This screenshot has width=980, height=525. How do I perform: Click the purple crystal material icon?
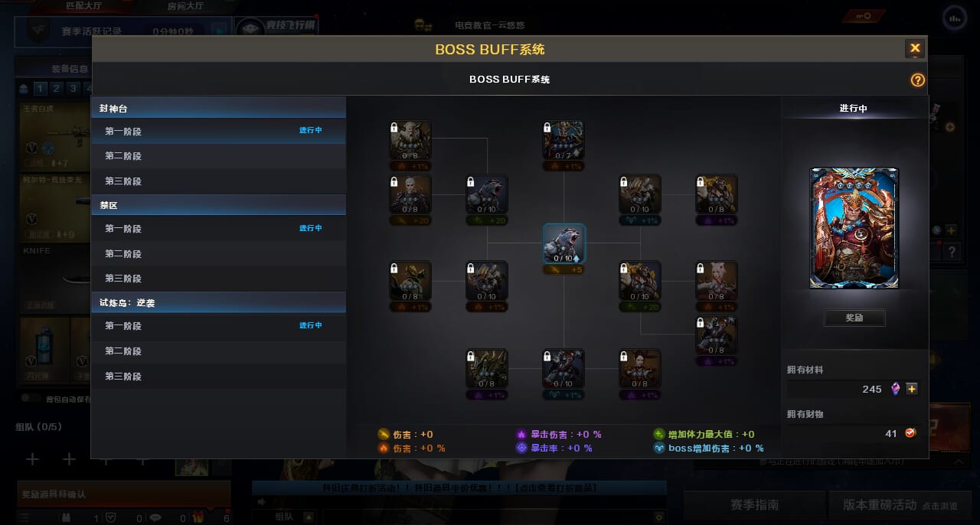tap(895, 389)
